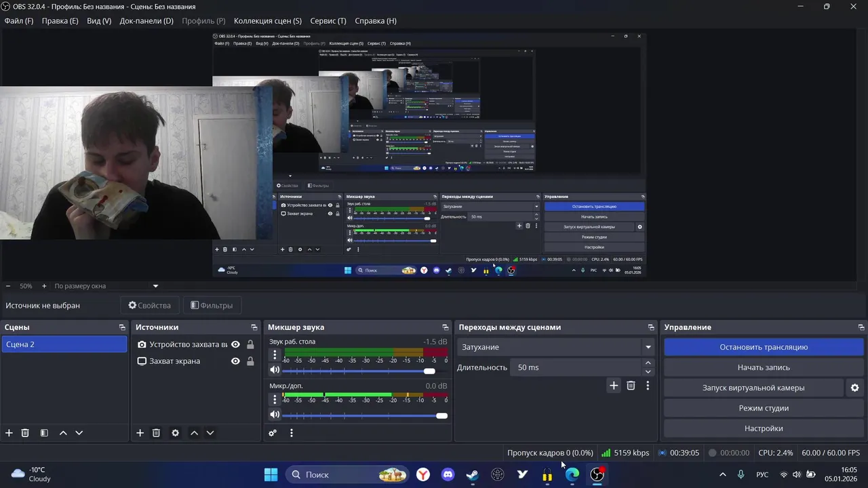This screenshot has height=488, width=868.
Task: Open advanced audio properties gears icon
Action: 273,433
